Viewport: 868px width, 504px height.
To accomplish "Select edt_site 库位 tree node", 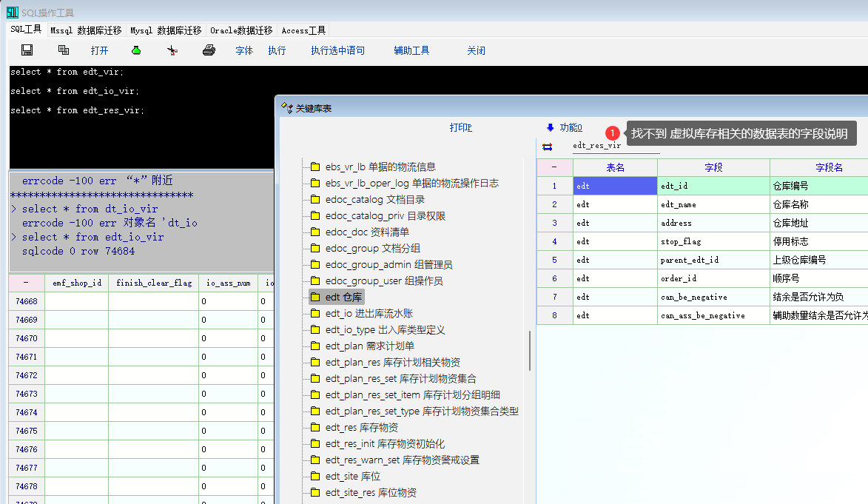I will coord(352,477).
